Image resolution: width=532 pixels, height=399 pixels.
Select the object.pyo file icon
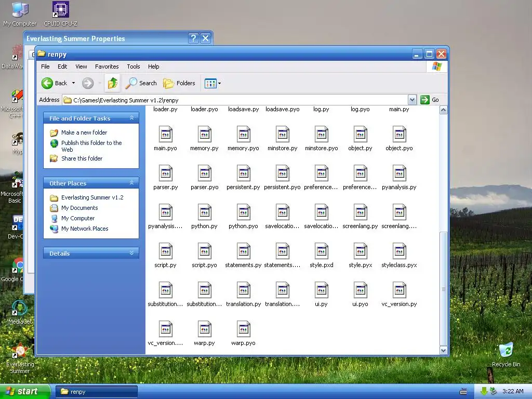pos(400,134)
